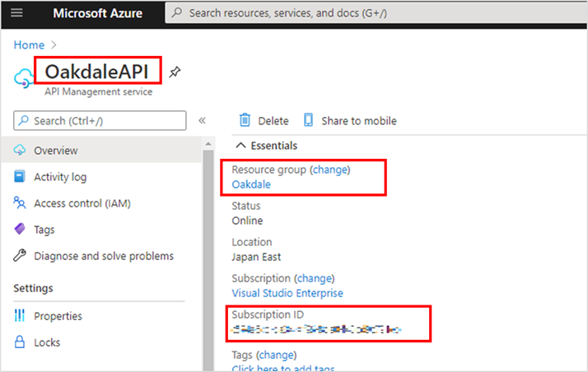588x372 pixels.
Task: Click Share to mobile
Action: point(350,121)
